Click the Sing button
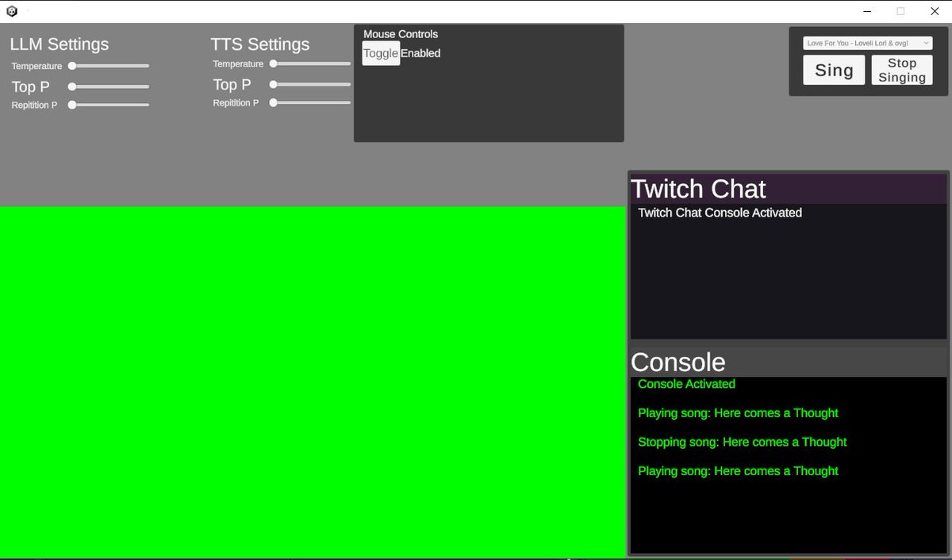The width and height of the screenshot is (952, 560). pos(834,70)
